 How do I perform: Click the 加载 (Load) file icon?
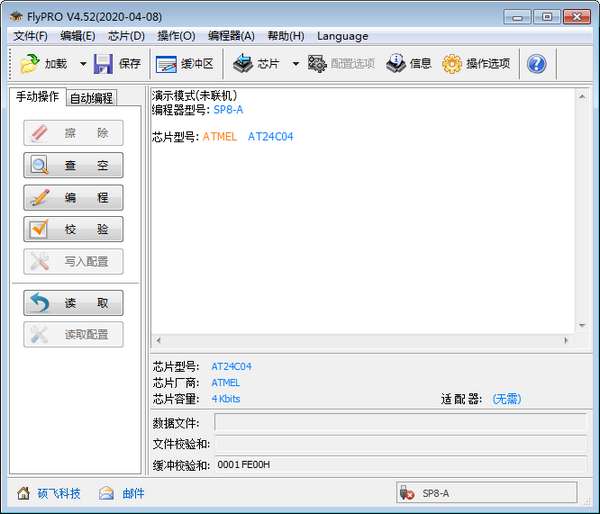click(30, 64)
